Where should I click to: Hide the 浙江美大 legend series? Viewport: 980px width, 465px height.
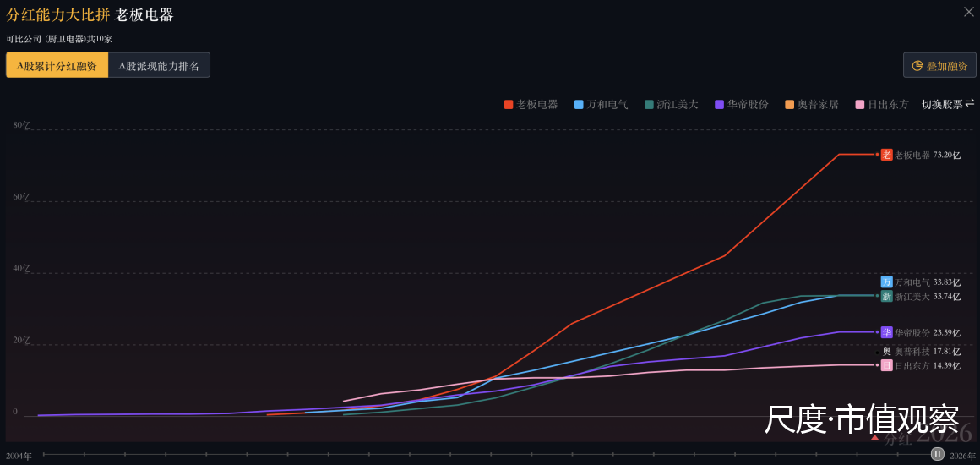pyautogui.click(x=672, y=105)
